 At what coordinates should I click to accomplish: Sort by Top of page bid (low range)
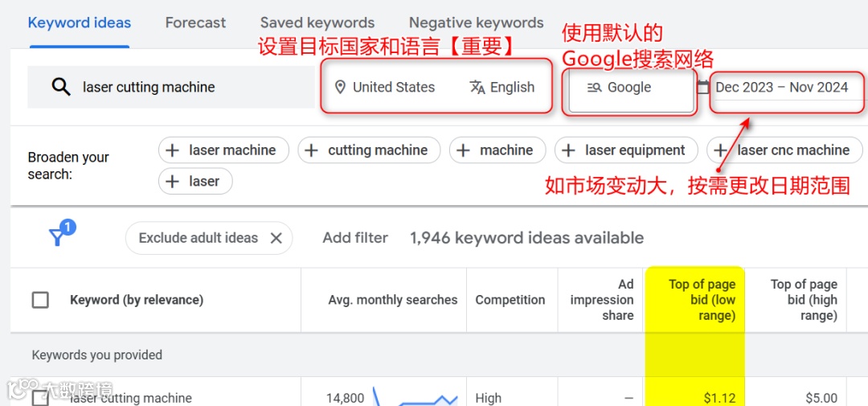pos(702,300)
